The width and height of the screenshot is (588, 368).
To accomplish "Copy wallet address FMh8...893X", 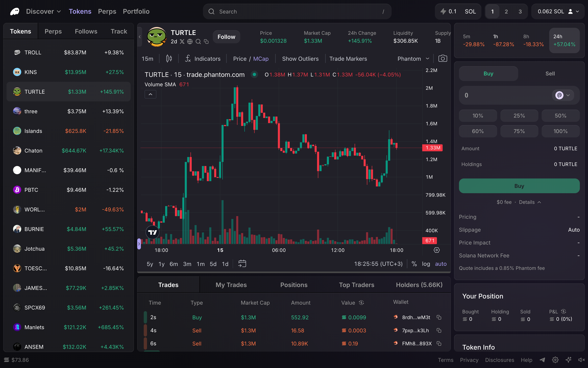I will pyautogui.click(x=439, y=343).
